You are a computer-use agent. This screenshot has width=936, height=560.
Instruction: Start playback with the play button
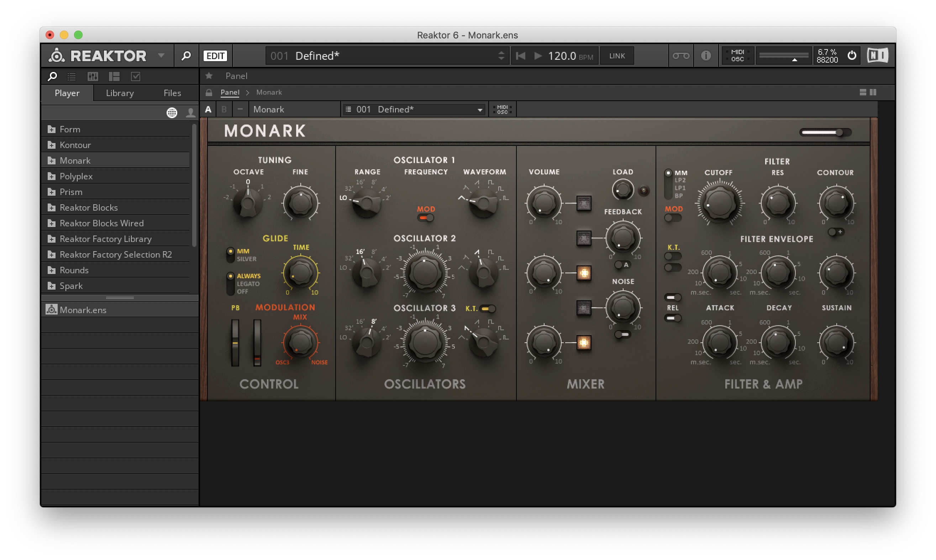click(538, 56)
